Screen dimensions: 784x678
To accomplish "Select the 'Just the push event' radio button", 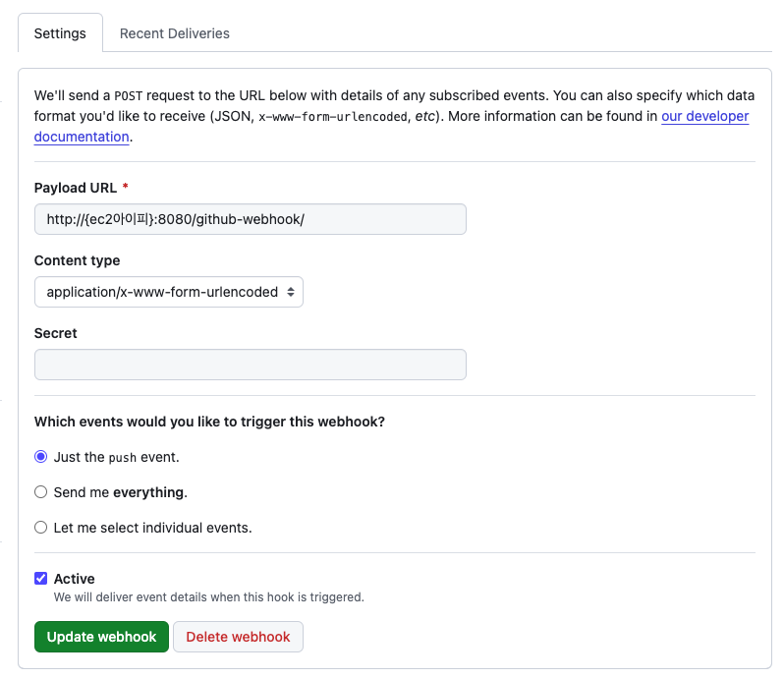I will click(41, 457).
